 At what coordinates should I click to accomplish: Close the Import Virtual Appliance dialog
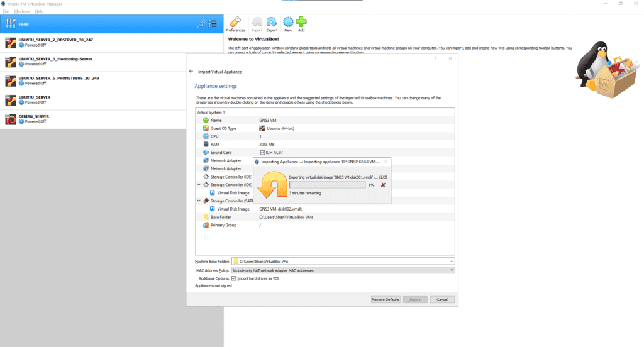click(450, 58)
